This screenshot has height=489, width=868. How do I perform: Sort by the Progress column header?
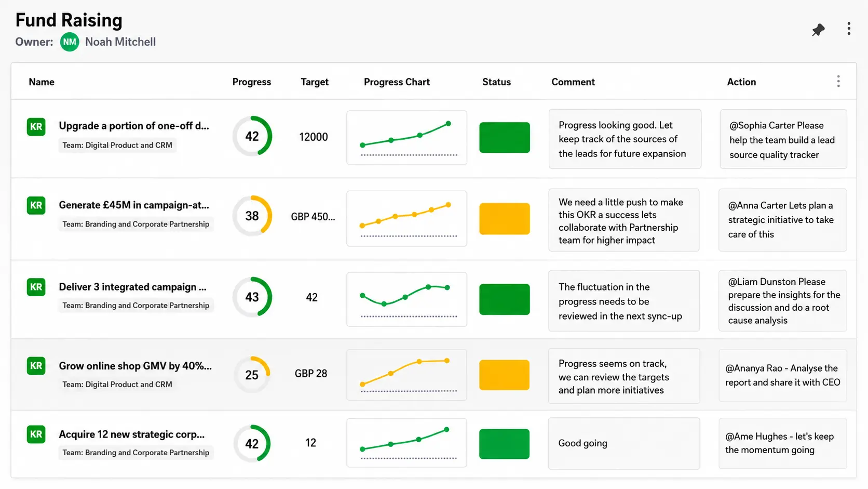point(252,82)
